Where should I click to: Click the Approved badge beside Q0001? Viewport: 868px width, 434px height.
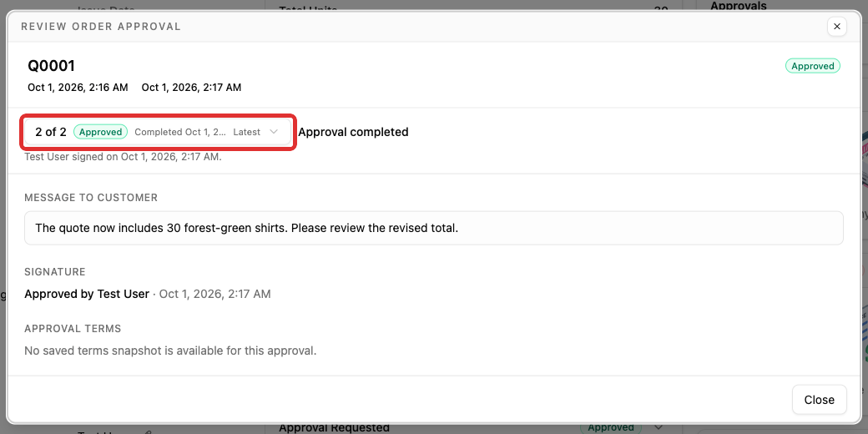coord(813,66)
